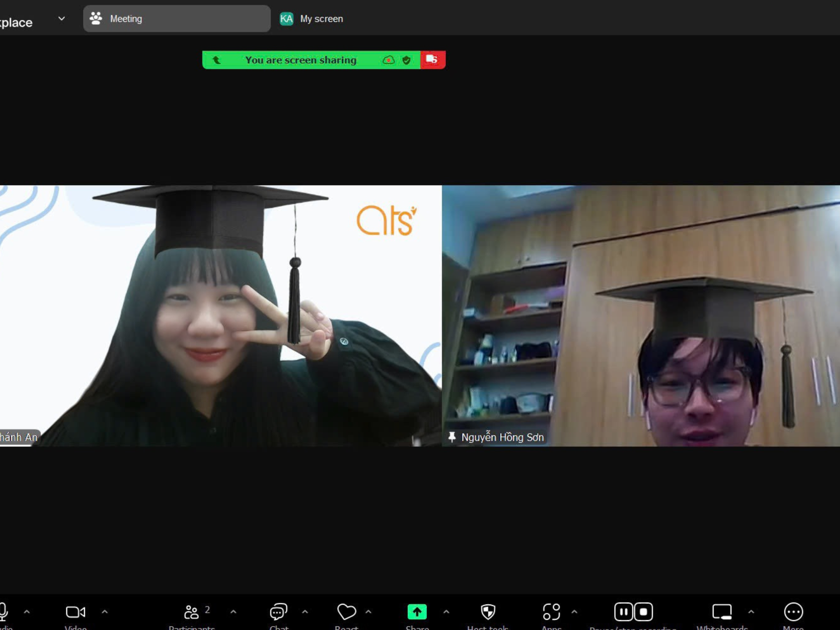Click the More options ellipsis icon
Viewport: 840px width, 630px height.
[793, 612]
